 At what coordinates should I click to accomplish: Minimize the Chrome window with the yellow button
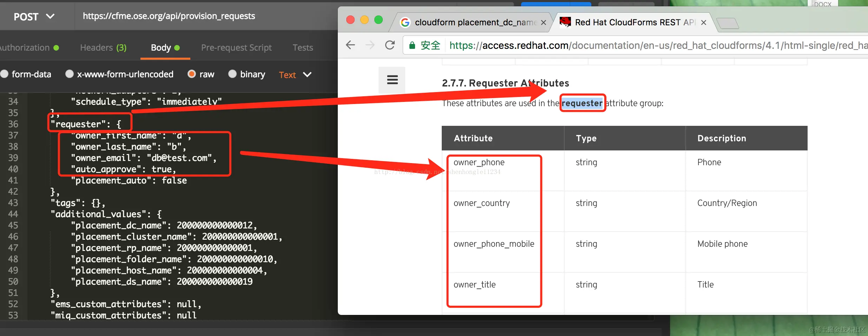[x=364, y=20]
